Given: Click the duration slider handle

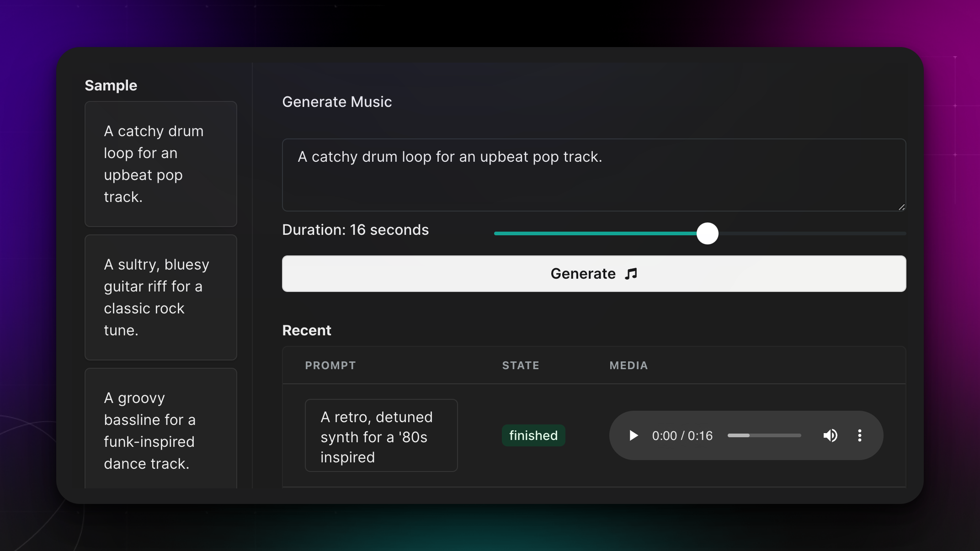Looking at the screenshot, I should (707, 233).
